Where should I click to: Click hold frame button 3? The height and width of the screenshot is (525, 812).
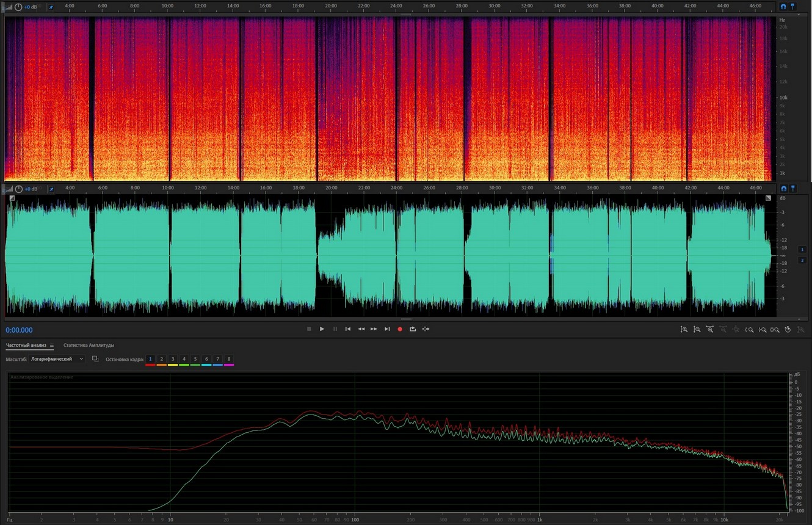click(x=173, y=359)
